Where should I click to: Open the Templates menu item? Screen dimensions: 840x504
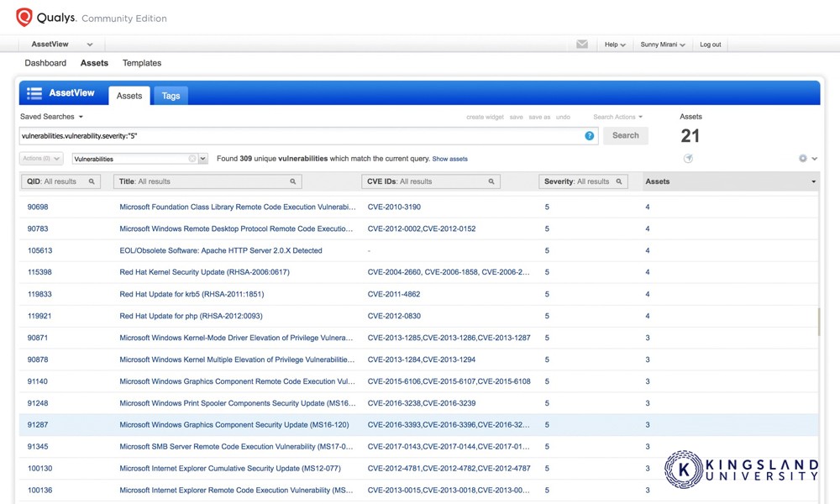point(142,63)
